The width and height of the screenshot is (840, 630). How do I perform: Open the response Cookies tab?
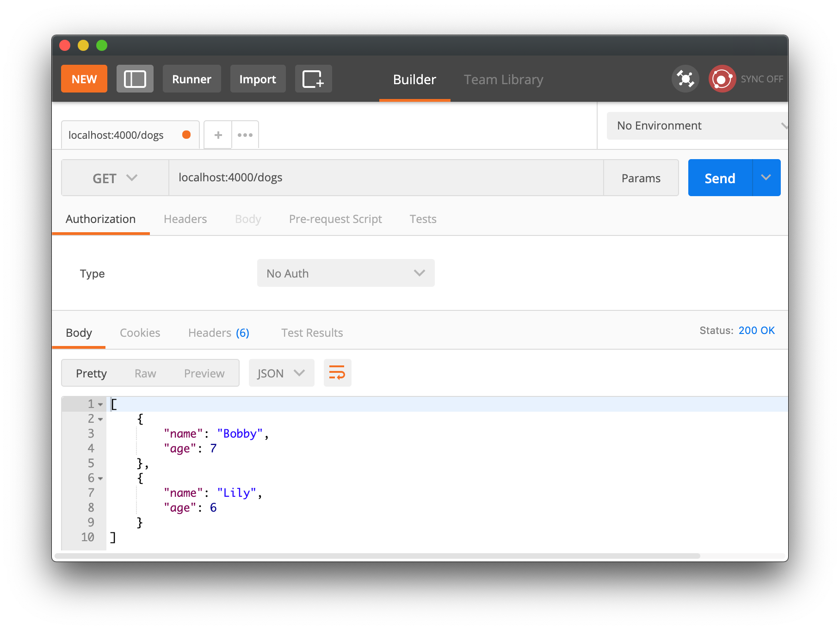click(140, 333)
